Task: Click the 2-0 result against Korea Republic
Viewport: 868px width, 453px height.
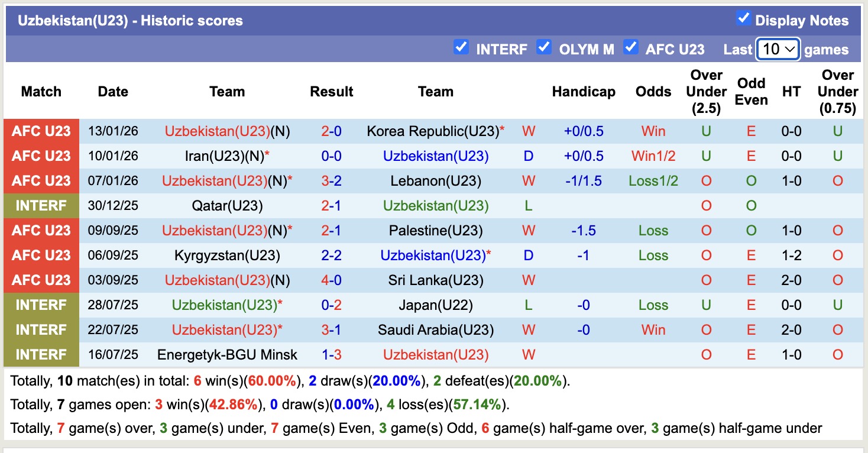Action: [331, 131]
